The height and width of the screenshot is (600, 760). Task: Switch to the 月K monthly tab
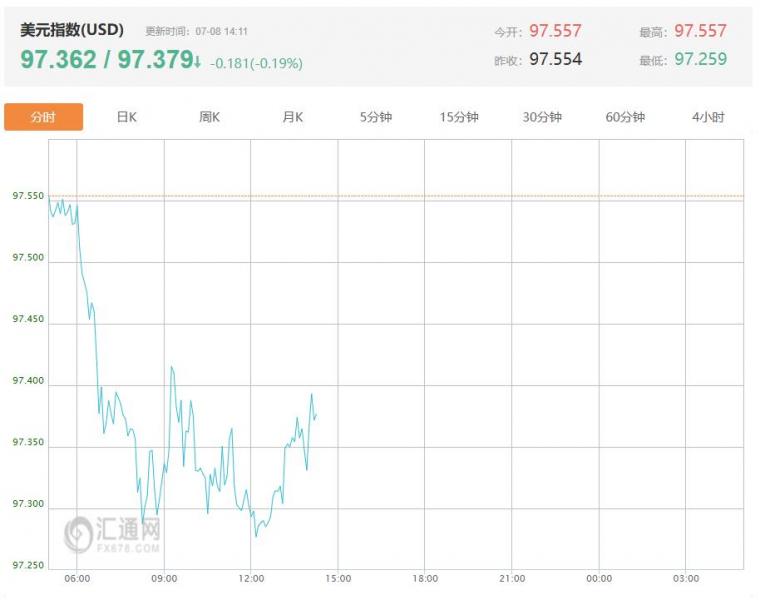pos(292,117)
